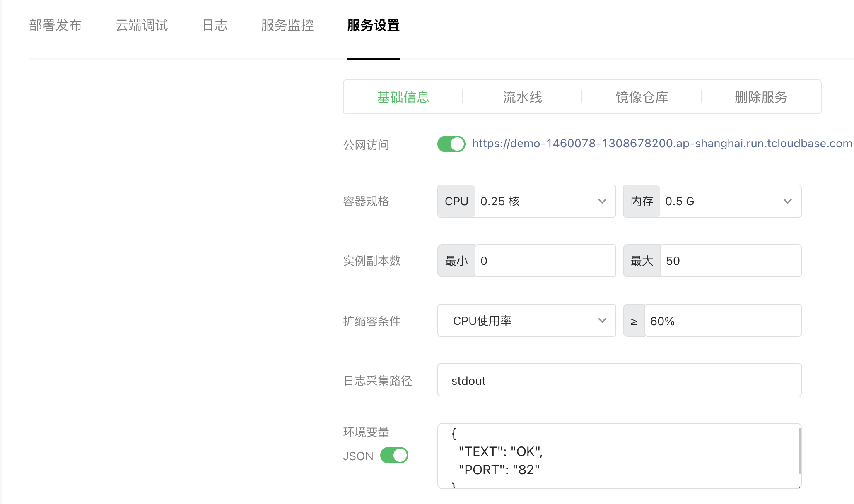Toggle the JSON environment variable switch
The width and height of the screenshot is (854, 504).
click(394, 455)
